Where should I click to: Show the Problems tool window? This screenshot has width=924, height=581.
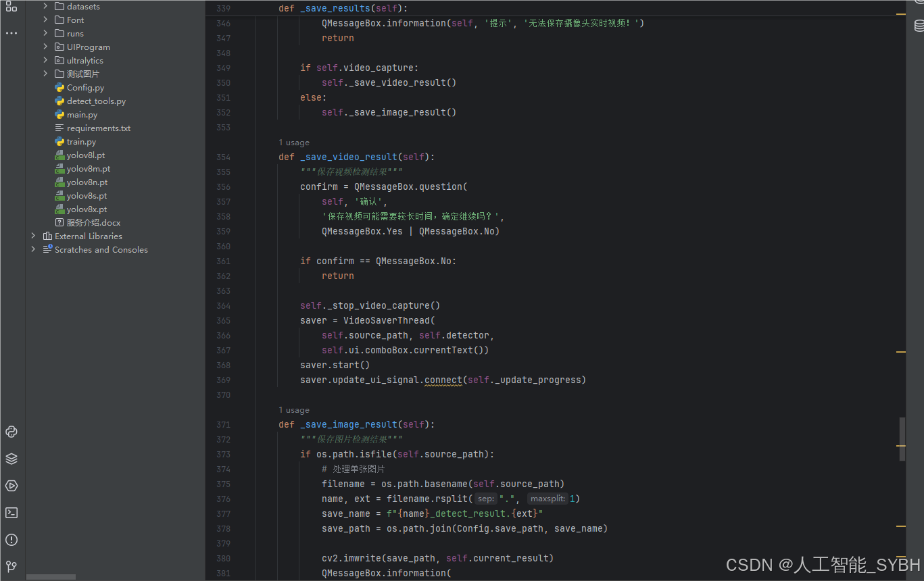[x=11, y=540]
